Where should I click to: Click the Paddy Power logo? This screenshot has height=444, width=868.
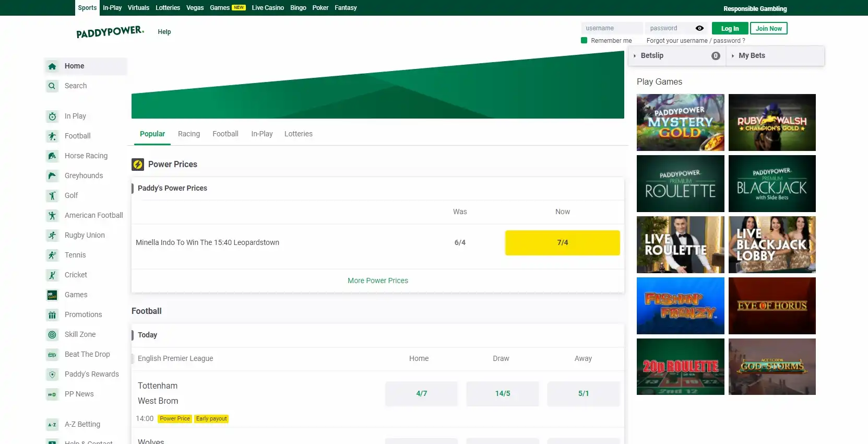[110, 32]
